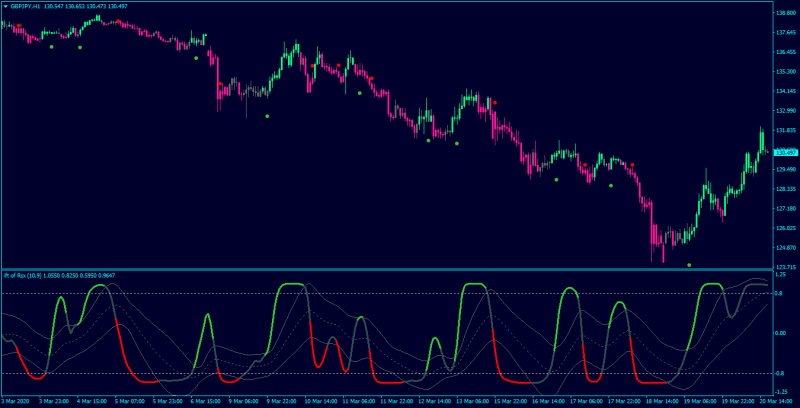Click the 3 Mar 23:00 time label
This screenshot has width=800, height=408.
[54, 402]
